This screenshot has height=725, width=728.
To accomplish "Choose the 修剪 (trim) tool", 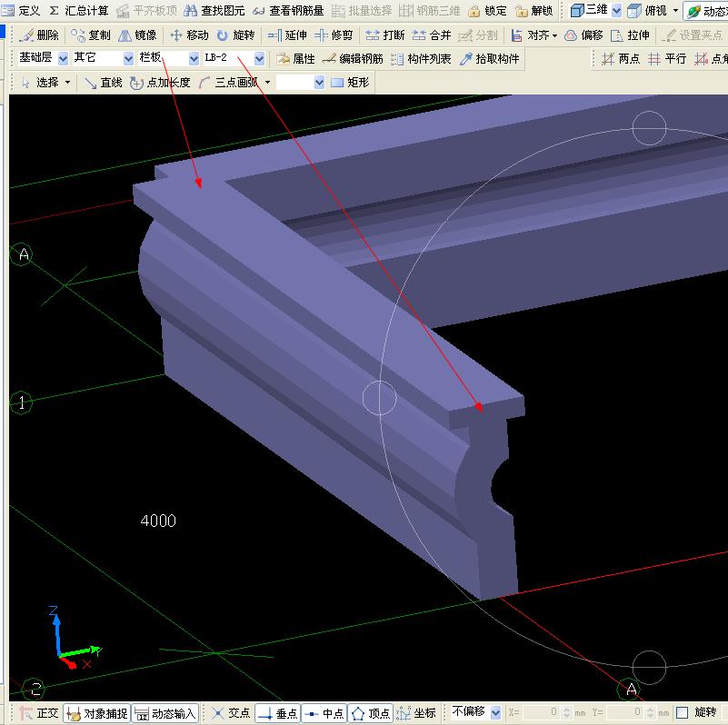I will pos(334,35).
